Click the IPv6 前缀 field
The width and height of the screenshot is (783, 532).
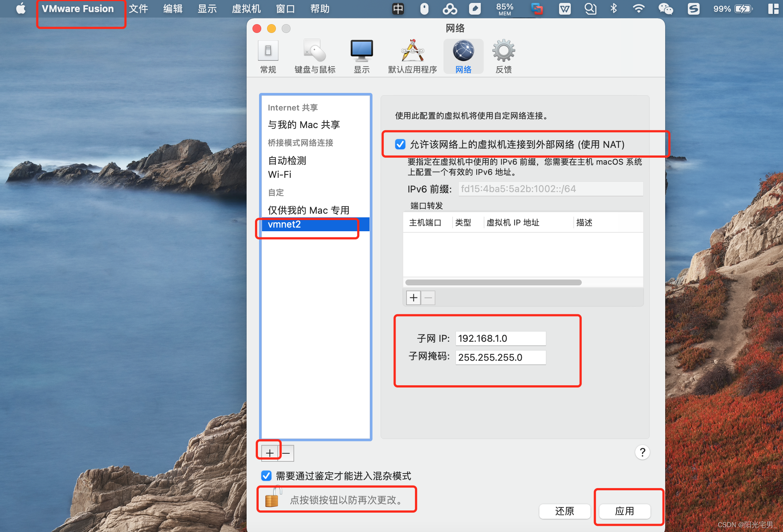550,189
